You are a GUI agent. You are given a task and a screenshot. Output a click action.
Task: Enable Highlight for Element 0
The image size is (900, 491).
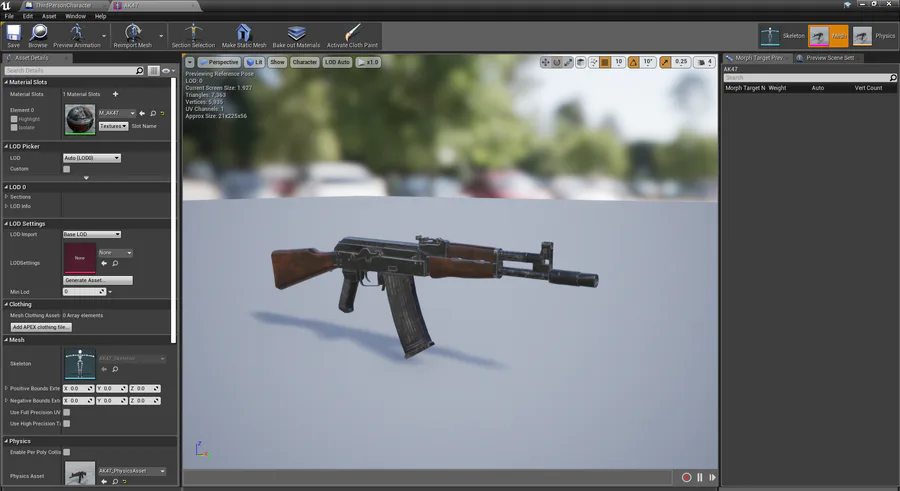(14, 119)
